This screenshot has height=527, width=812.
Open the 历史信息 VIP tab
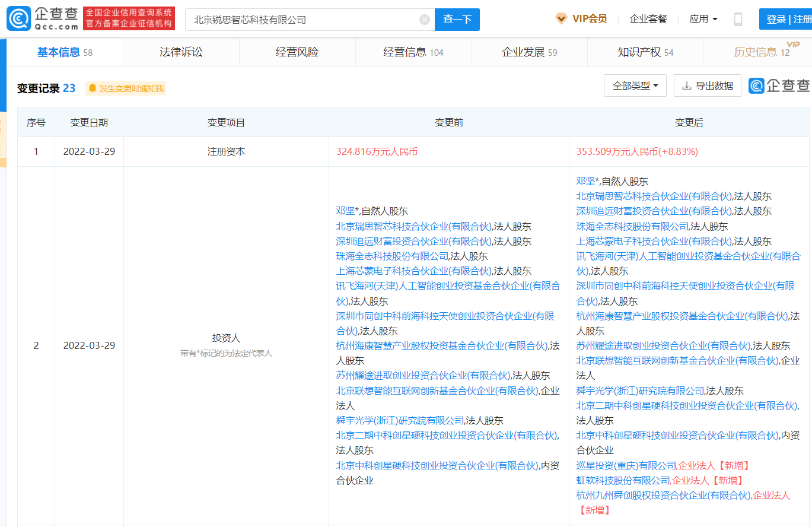point(762,52)
